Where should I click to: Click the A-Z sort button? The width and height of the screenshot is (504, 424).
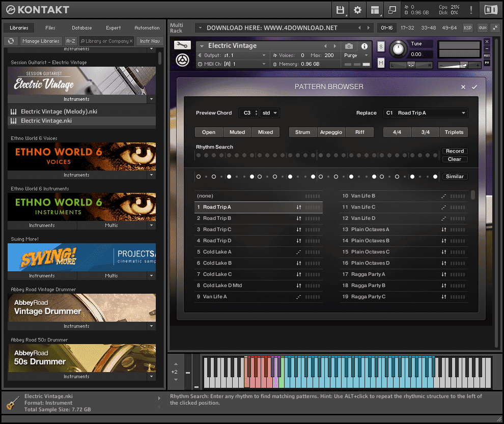71,41
